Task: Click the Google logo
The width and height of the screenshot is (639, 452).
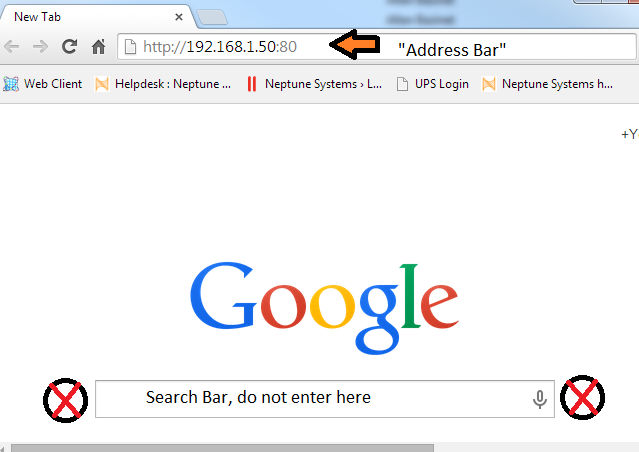Action: click(x=324, y=308)
